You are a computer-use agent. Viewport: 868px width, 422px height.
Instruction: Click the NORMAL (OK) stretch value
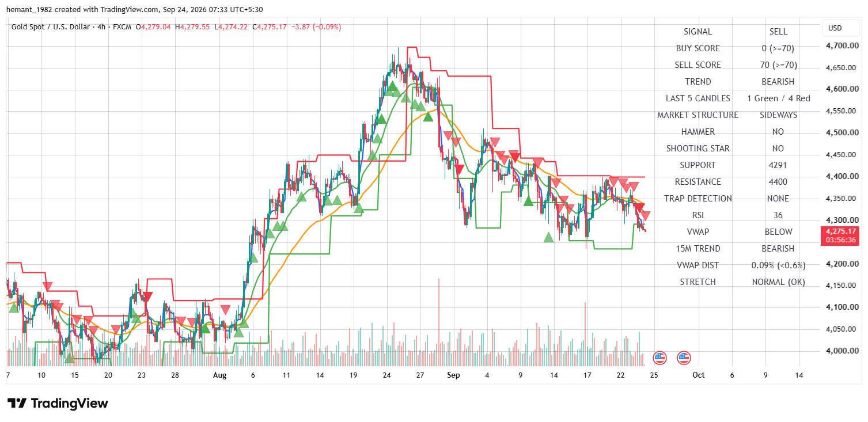778,282
